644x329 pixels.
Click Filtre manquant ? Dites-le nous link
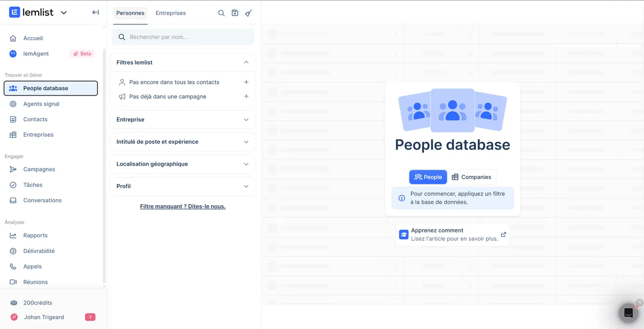183,206
